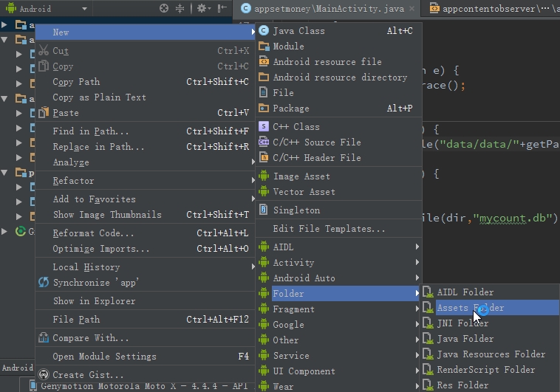Choose Show Image Thumbnails
Image resolution: width=560 pixels, height=392 pixels.
pyautogui.click(x=146, y=215)
